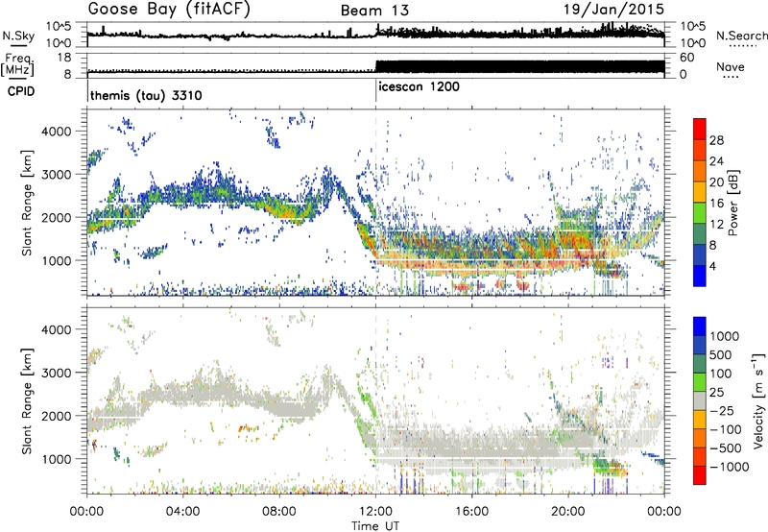Viewport: 768px width, 532px height.
Task: Click the gray band of the velocity color bar
Action: tap(700, 401)
